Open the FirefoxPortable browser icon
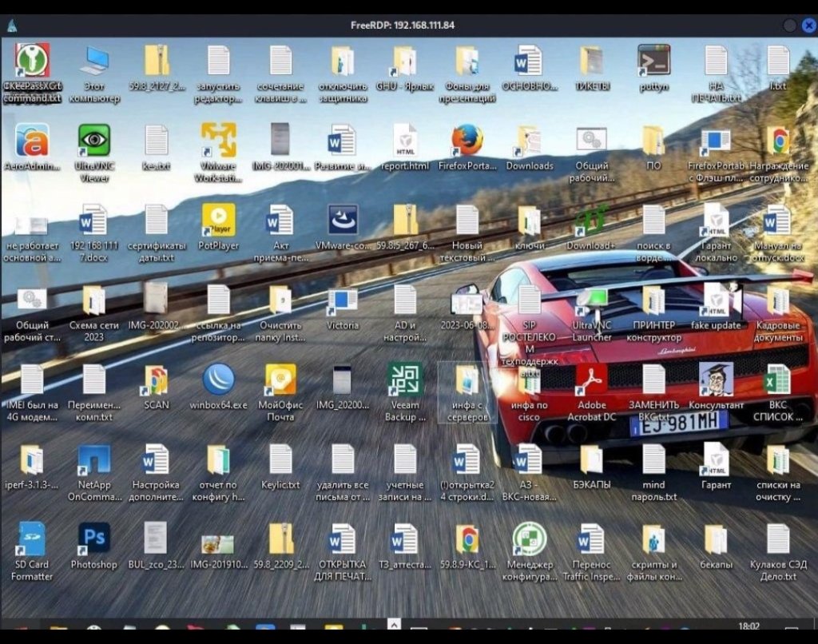 (467, 141)
